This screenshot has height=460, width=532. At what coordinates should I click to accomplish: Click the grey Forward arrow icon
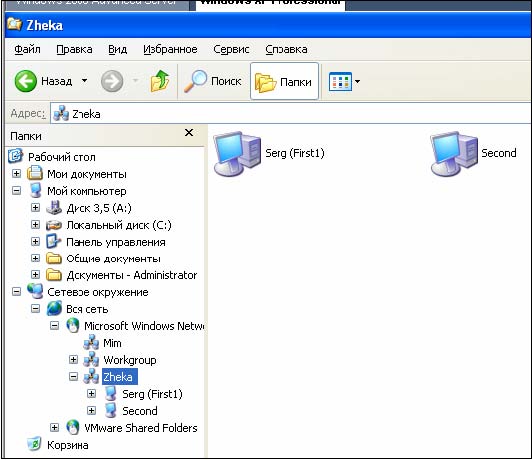click(x=112, y=81)
